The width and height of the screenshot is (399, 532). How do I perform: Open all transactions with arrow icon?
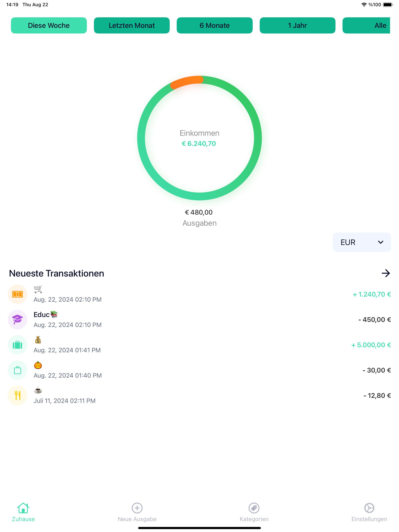[x=386, y=273]
